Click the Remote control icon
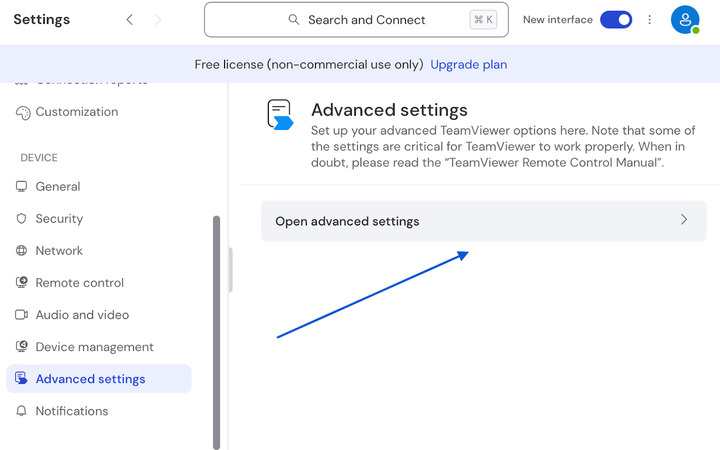This screenshot has height=450, width=720. [22, 282]
